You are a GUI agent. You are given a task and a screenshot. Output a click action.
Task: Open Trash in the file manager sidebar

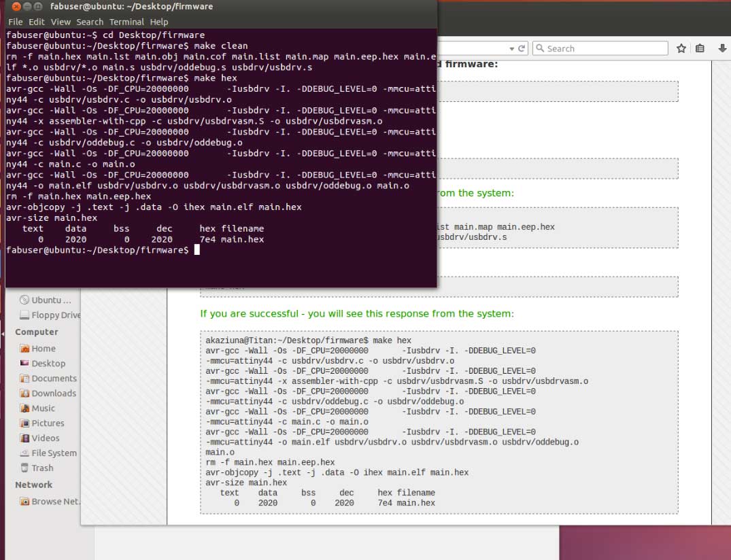(37, 468)
